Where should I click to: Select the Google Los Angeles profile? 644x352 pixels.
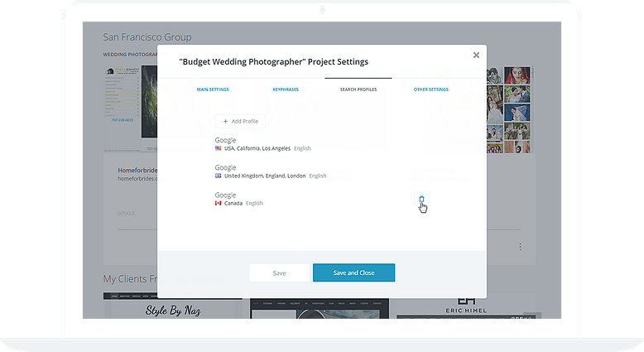[x=263, y=144]
